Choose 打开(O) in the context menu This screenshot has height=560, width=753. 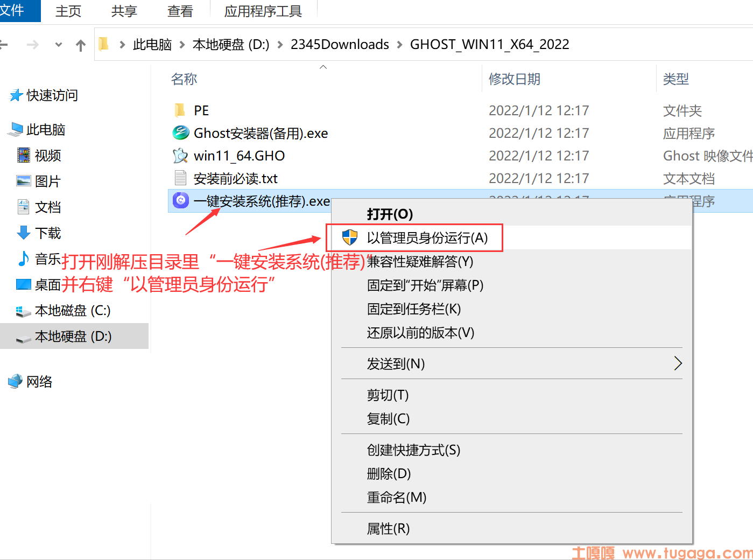512,214
